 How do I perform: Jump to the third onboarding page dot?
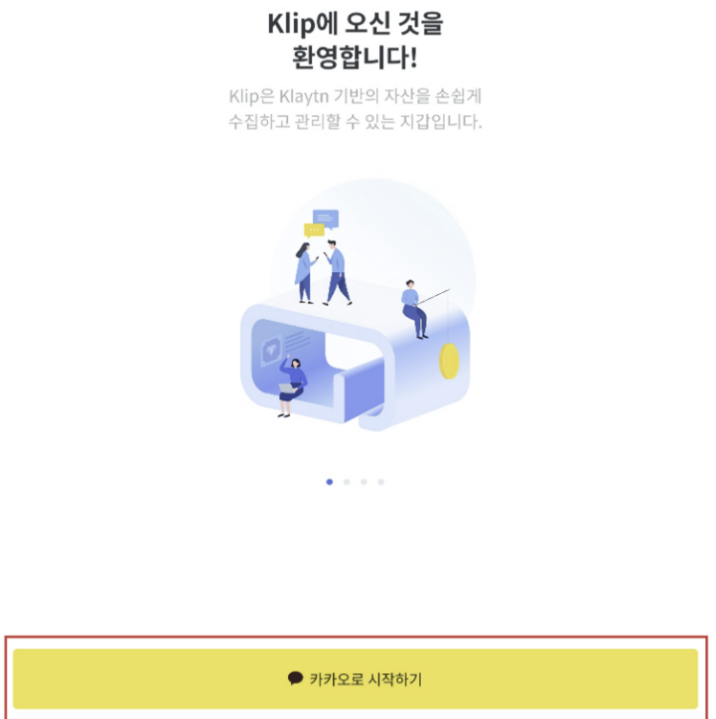364,482
